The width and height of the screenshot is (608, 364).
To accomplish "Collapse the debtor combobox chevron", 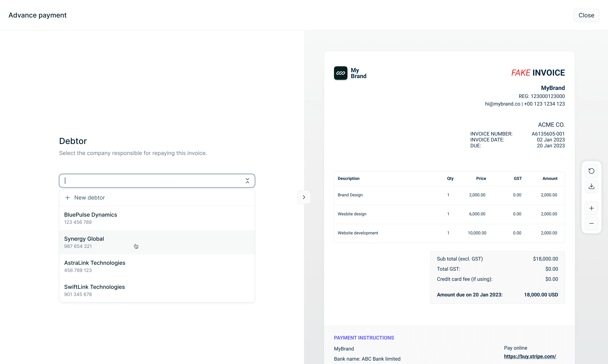I will click(247, 181).
